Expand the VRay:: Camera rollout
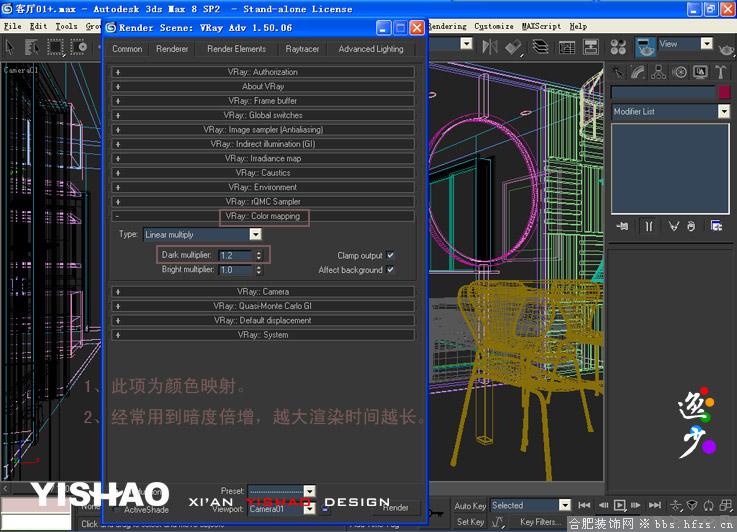The image size is (737, 532). [263, 291]
